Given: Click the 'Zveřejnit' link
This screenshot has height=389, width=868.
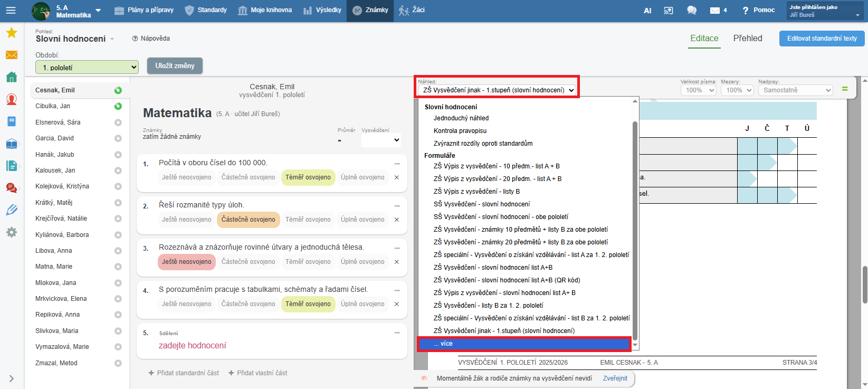Looking at the screenshot, I should tap(615, 378).
